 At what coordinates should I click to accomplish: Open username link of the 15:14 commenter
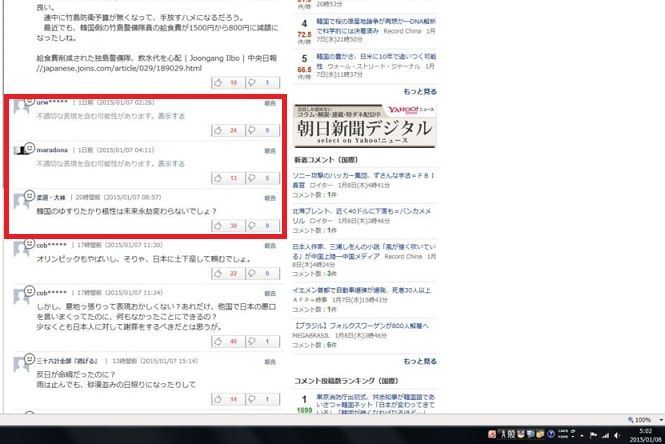[67, 361]
